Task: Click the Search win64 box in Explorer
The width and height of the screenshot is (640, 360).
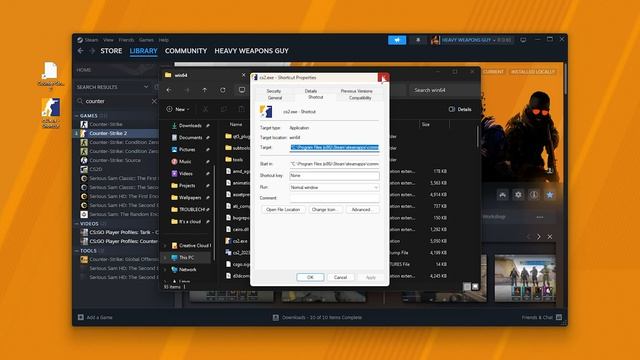Action: pos(444,90)
